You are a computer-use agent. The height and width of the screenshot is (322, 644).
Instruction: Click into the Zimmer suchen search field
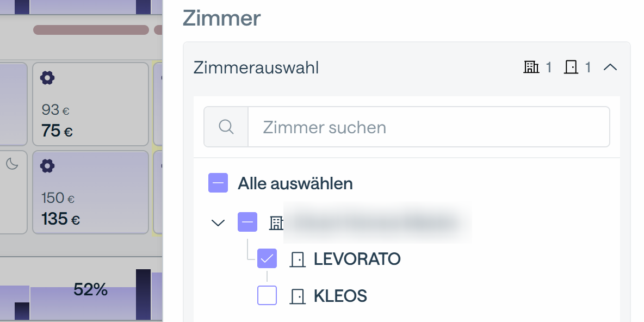click(428, 127)
